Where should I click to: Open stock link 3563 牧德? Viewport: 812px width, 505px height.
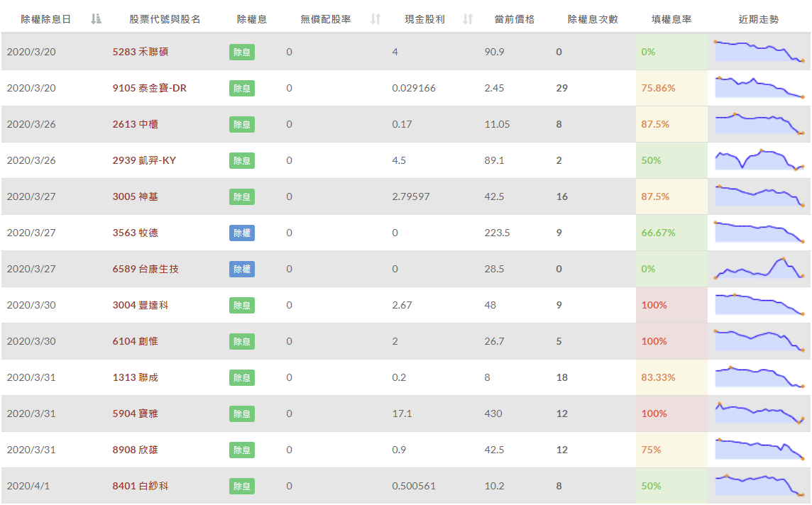(x=135, y=233)
